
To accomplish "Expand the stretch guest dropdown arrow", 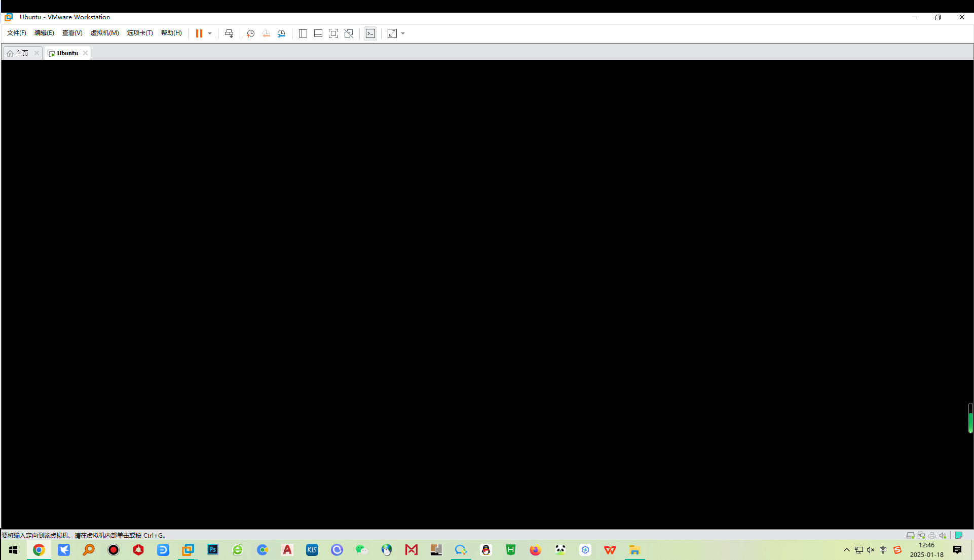I will (403, 33).
